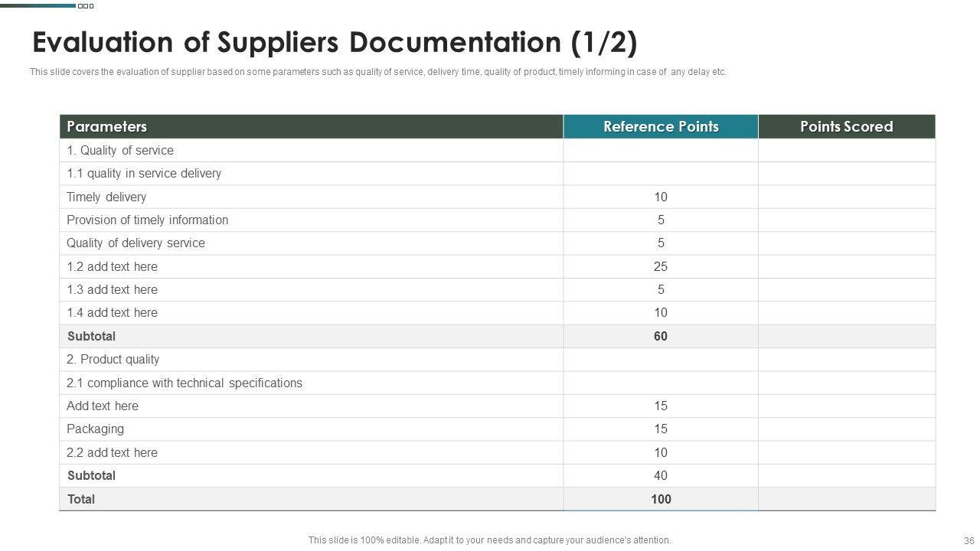Click the value 10 in the 2.2 row
The width and height of the screenshot is (980, 551).
[661, 452]
